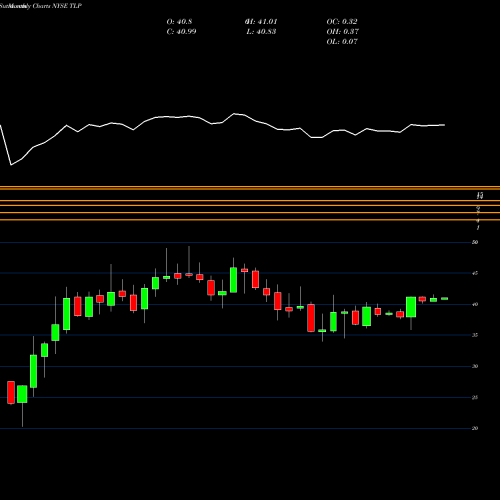Click the open price value O: 40.8
Image resolution: width=500 pixels, height=500 pixels.
click(179, 22)
